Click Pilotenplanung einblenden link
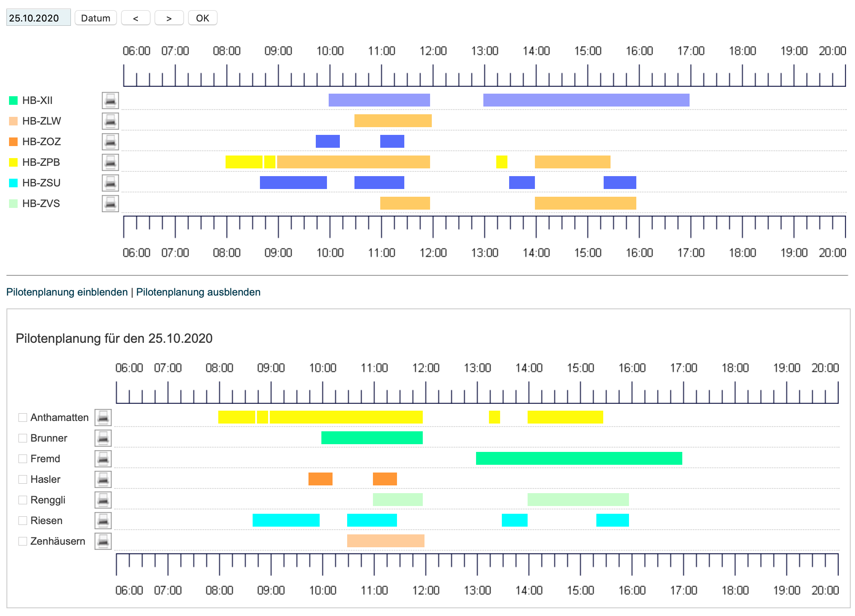 tap(67, 292)
